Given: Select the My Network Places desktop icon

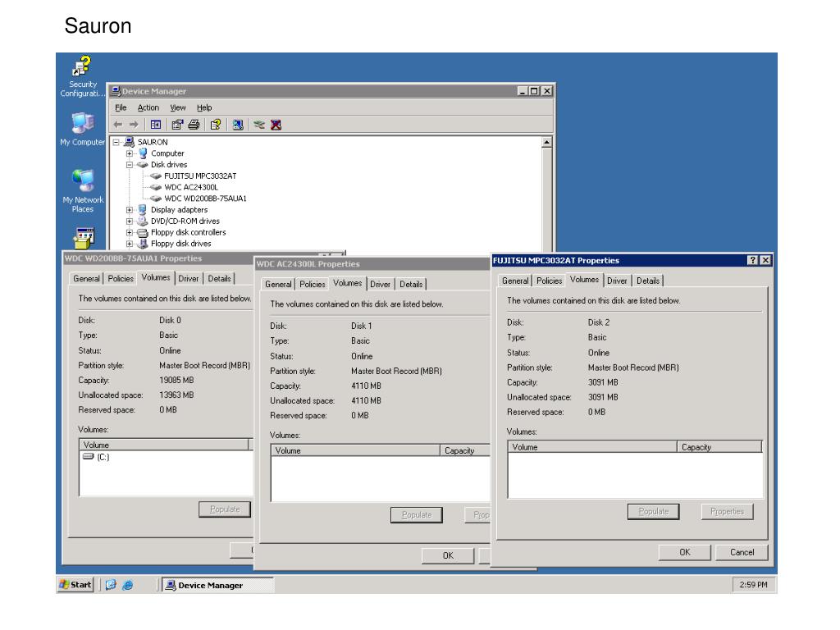Looking at the screenshot, I should point(83,190).
